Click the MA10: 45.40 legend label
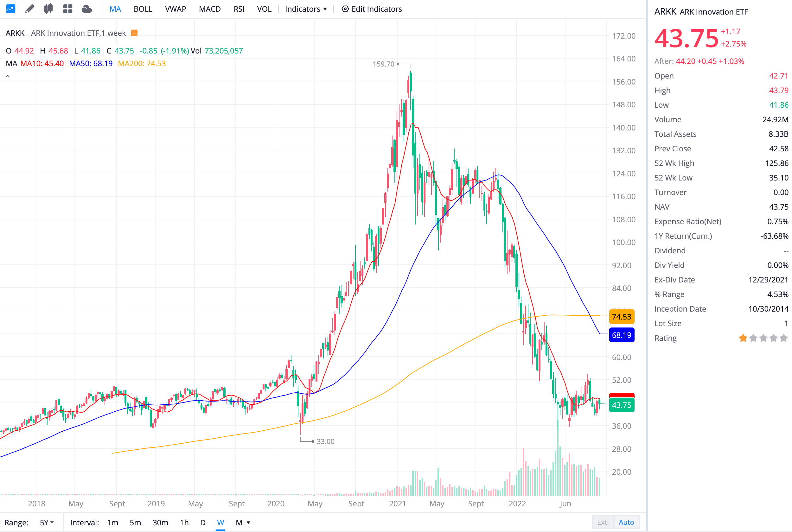This screenshot has height=532, width=792. (42, 63)
